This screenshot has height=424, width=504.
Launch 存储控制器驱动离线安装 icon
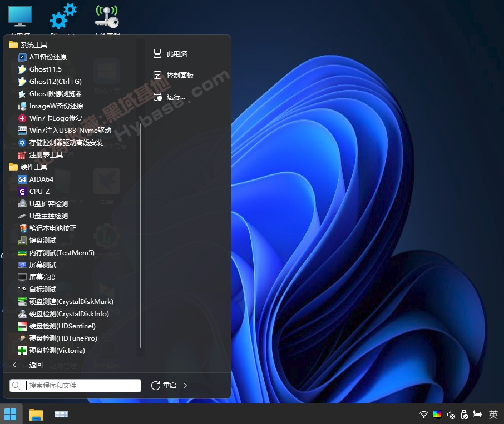[x=22, y=142]
